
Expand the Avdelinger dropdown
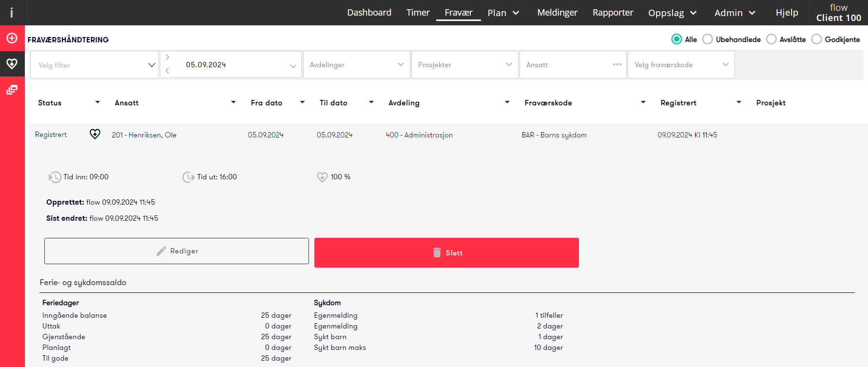pos(356,65)
